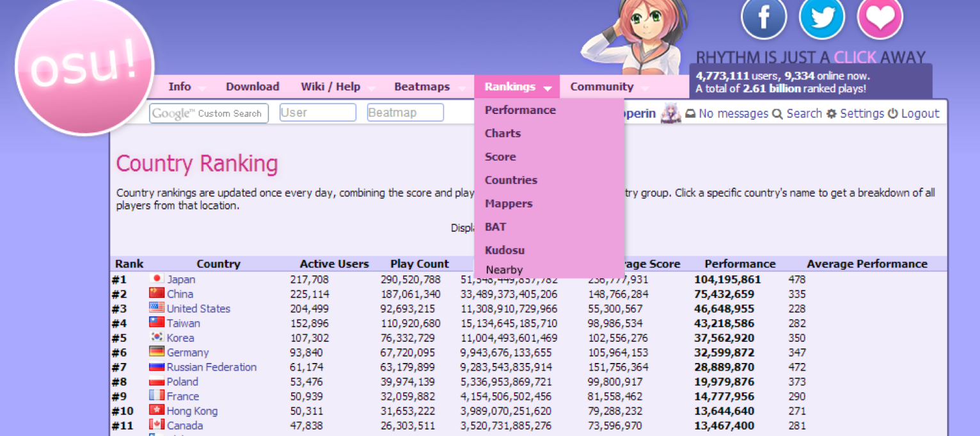Click the Country Ranking page heading

pos(197,164)
